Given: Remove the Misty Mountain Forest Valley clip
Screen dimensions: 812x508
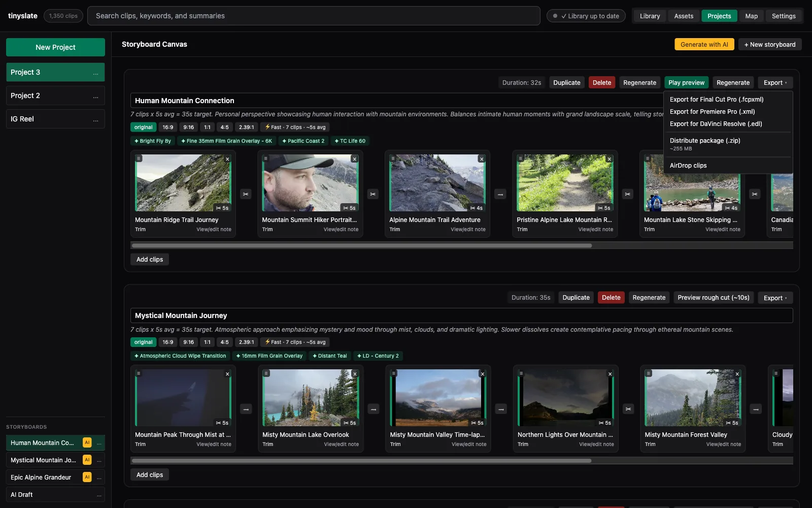Looking at the screenshot, I should click(x=737, y=374).
